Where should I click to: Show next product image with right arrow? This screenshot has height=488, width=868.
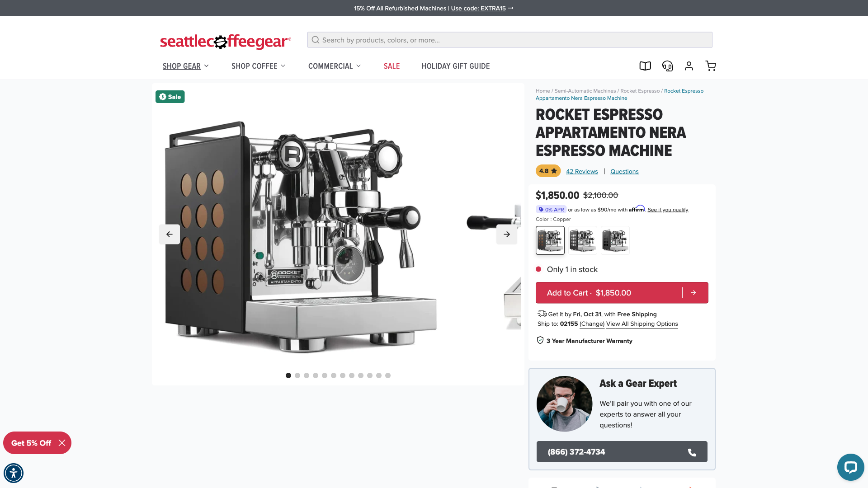click(507, 234)
